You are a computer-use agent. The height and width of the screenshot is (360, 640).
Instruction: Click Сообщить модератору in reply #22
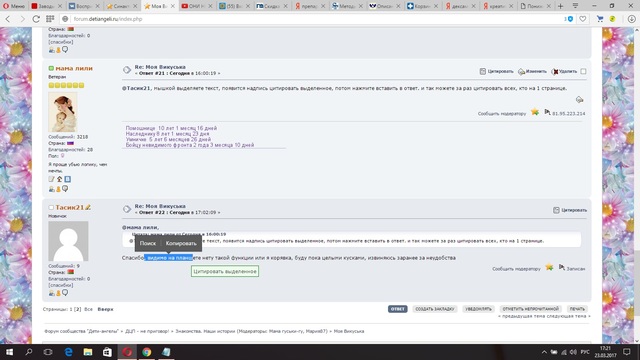pos(516,269)
